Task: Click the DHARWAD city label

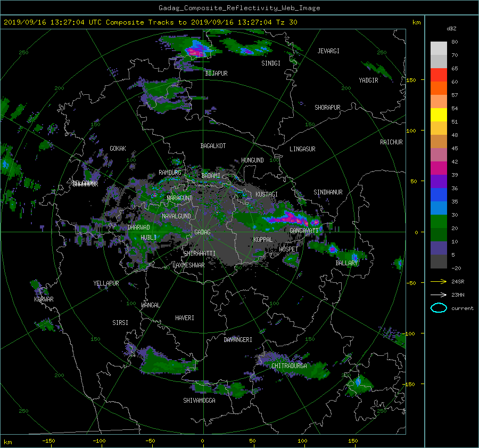Action: (x=139, y=227)
